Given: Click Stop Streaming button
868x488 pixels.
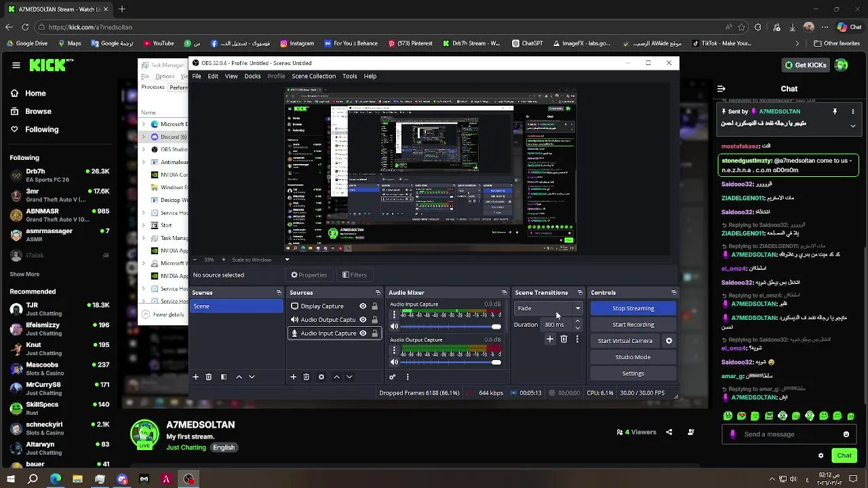Looking at the screenshot, I should 633,308.
